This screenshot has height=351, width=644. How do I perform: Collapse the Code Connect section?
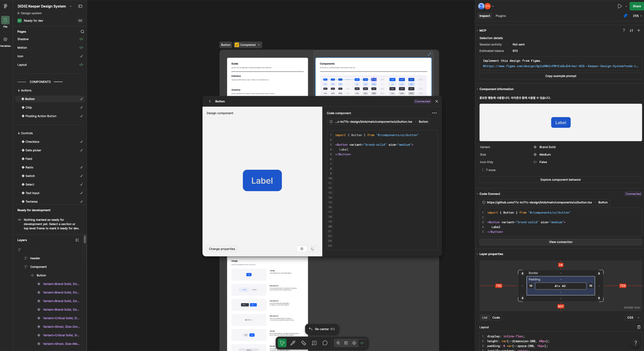tap(477, 194)
